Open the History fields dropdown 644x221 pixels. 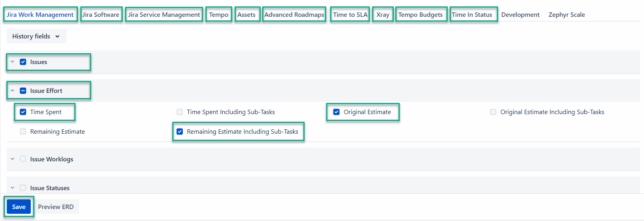(36, 36)
